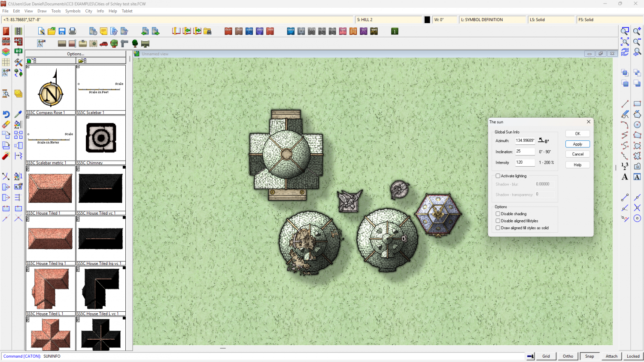
Task: Open the Symbols menu
Action: [x=73, y=11]
